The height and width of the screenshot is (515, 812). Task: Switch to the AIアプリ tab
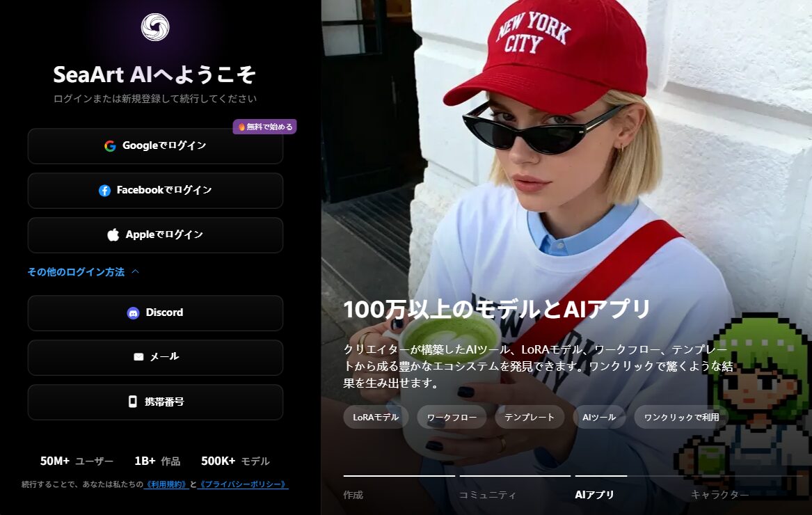[594, 495]
